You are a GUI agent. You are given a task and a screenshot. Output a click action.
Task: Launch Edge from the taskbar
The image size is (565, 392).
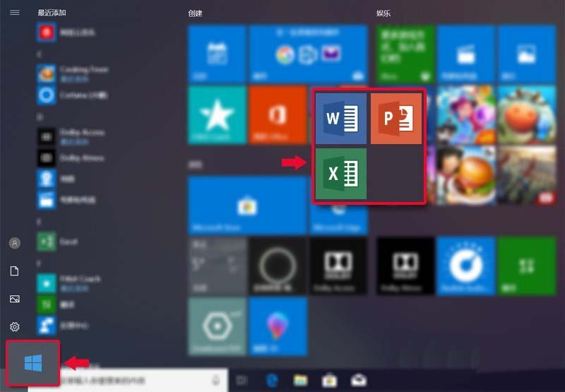click(x=272, y=380)
